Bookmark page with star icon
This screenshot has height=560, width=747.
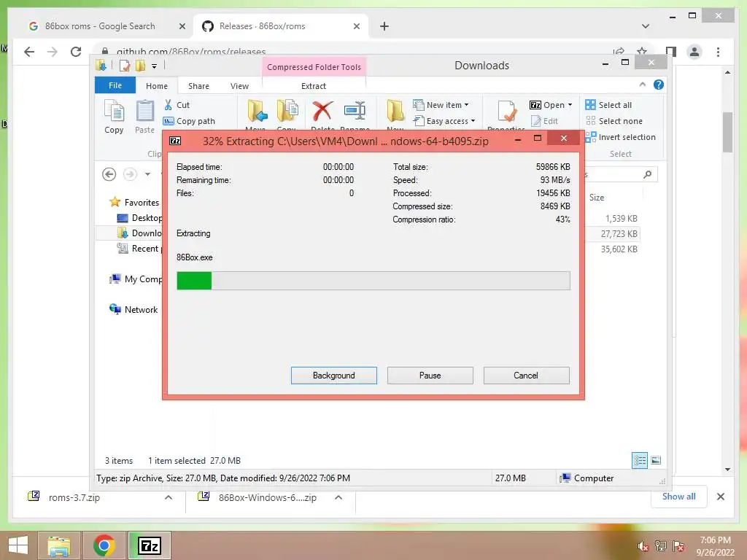[x=642, y=52]
